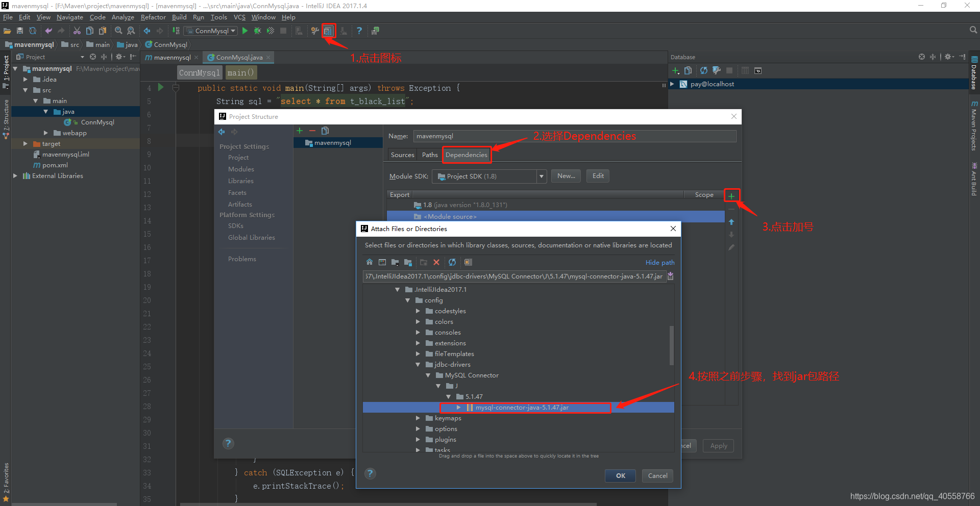Open the Project Structure toolbar icon
Viewport: 980px width, 506px height.
pos(328,31)
